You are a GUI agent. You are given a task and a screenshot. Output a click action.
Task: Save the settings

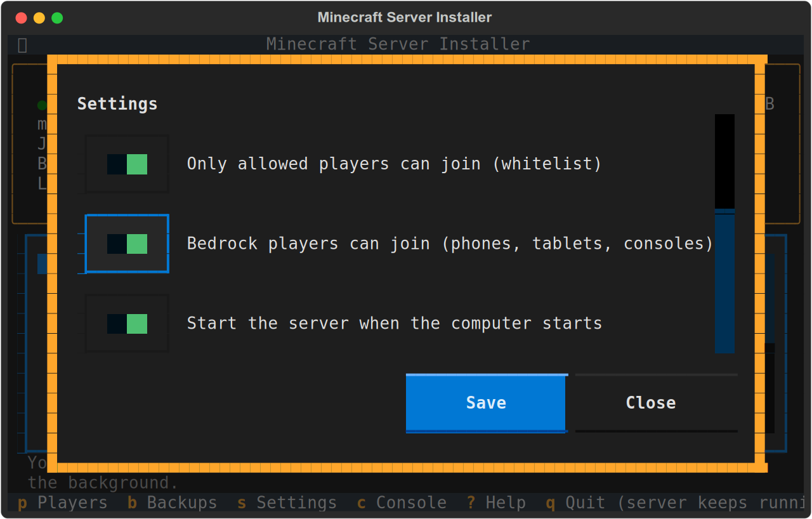[x=486, y=403]
